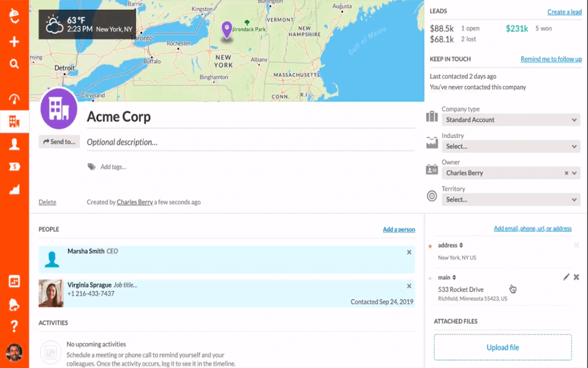Screen dimensions: 588x368
Task: Remove Virginia Sprague from people list
Action: coord(409,286)
